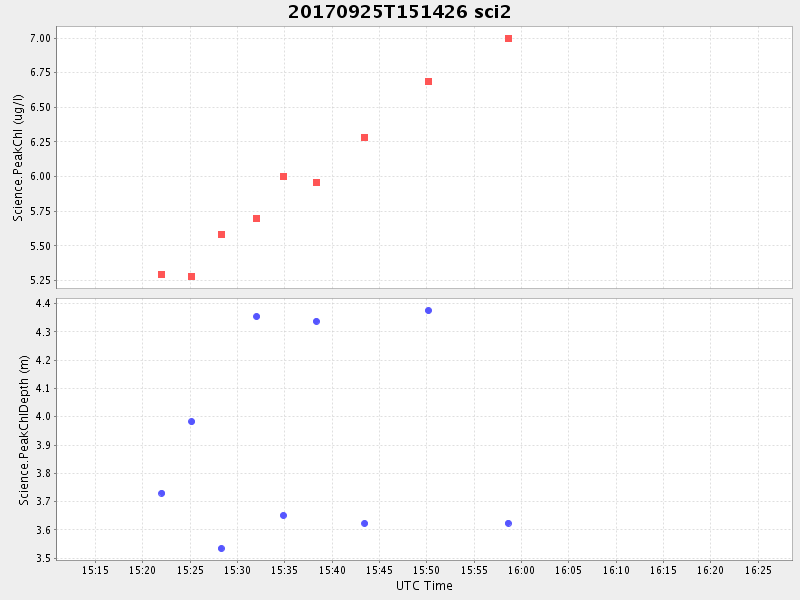The image size is (800, 600).
Task: Click the 6.50 tick on PeakChl axis
Action: coord(38,107)
